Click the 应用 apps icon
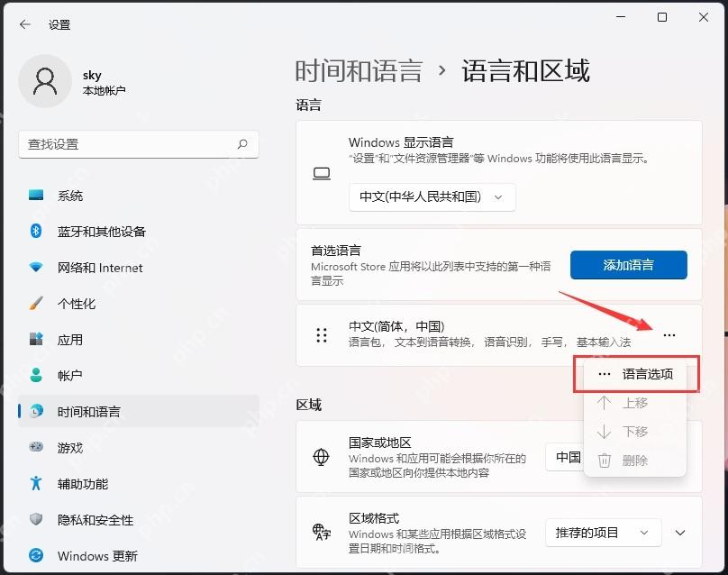 click(x=36, y=339)
